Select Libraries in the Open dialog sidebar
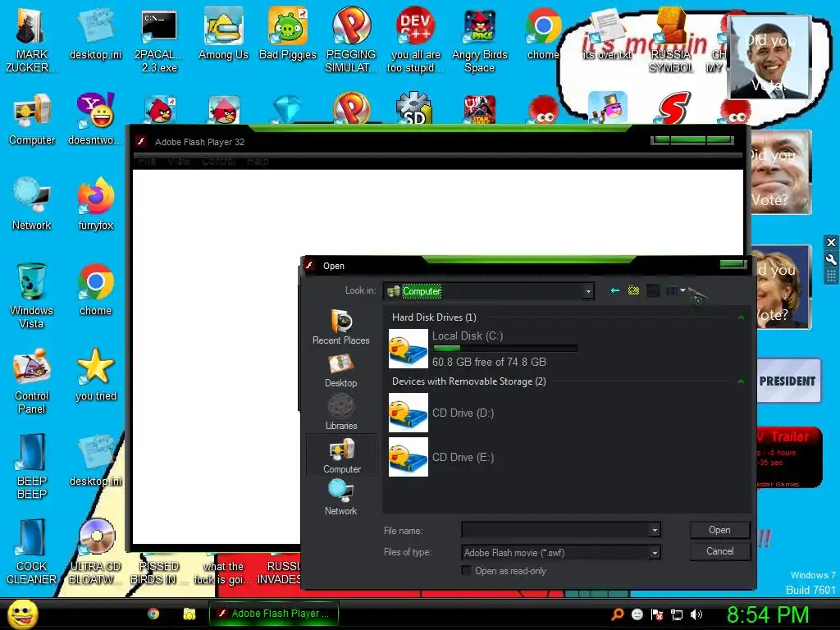Viewport: 840px width, 630px height. click(340, 412)
